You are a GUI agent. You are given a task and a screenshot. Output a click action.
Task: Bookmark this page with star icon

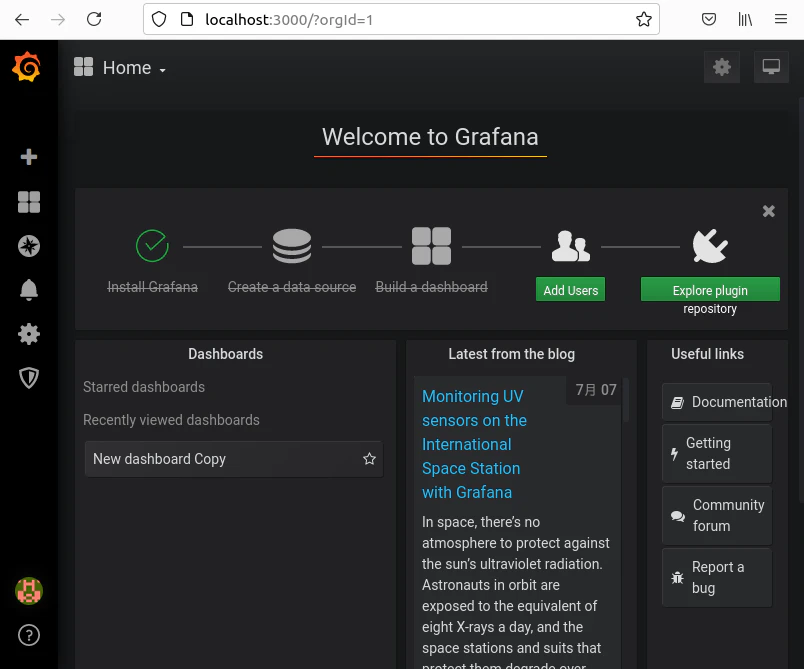click(x=644, y=19)
